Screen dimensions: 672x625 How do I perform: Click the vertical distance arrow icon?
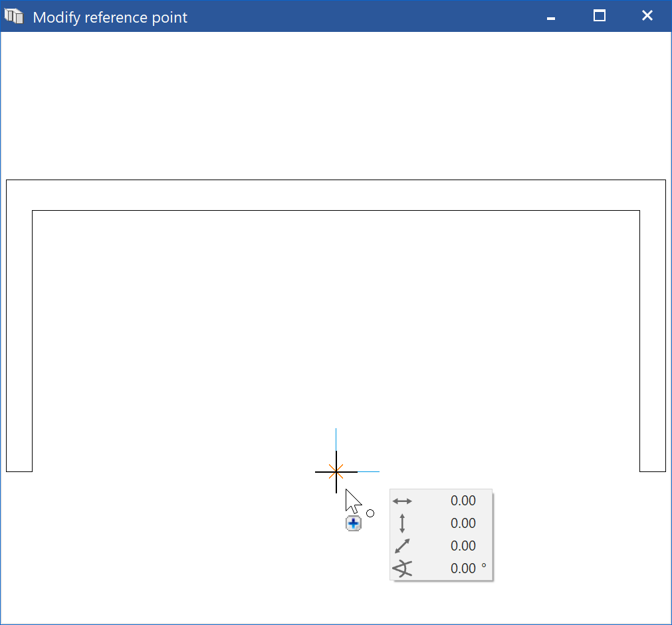tap(403, 523)
